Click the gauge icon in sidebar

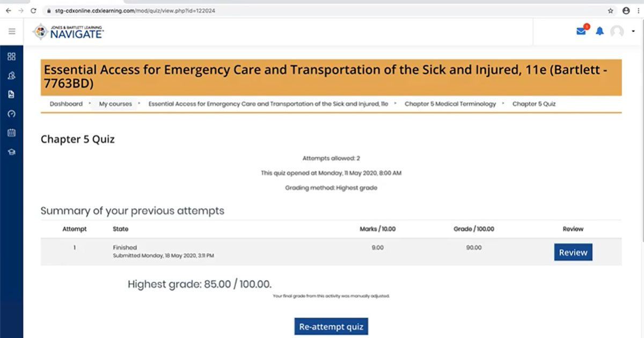(x=12, y=114)
